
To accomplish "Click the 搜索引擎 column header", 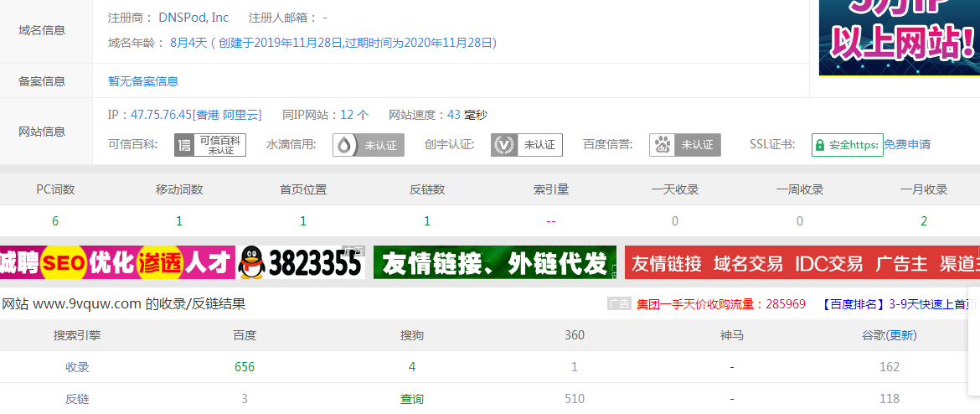I will pos(77,335).
